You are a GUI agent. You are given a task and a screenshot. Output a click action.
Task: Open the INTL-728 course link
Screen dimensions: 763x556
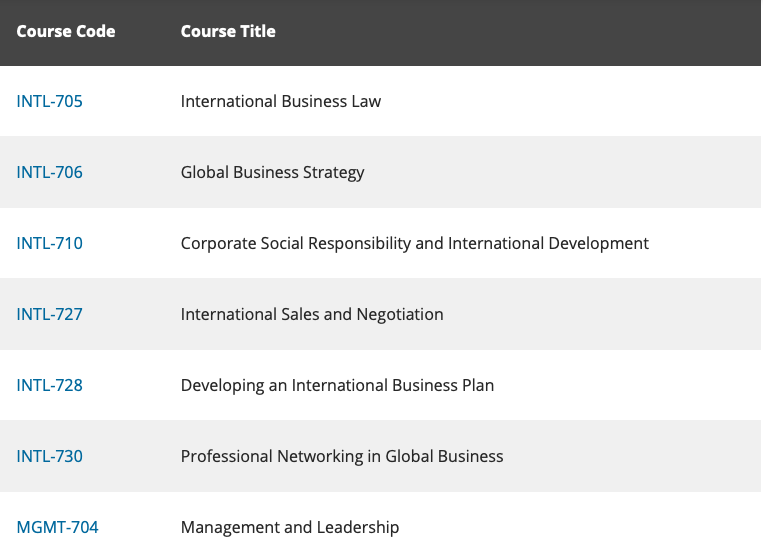click(49, 385)
